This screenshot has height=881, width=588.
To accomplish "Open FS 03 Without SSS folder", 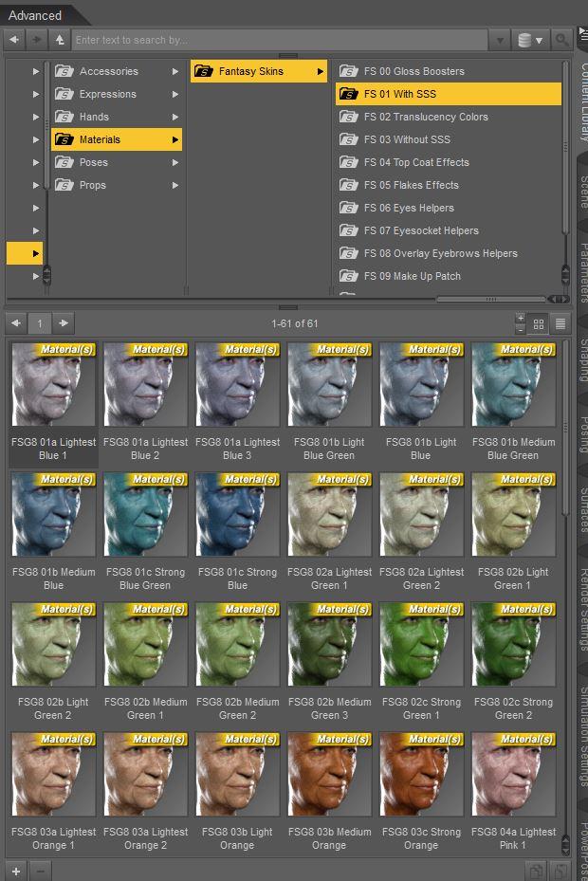I will pyautogui.click(x=448, y=139).
